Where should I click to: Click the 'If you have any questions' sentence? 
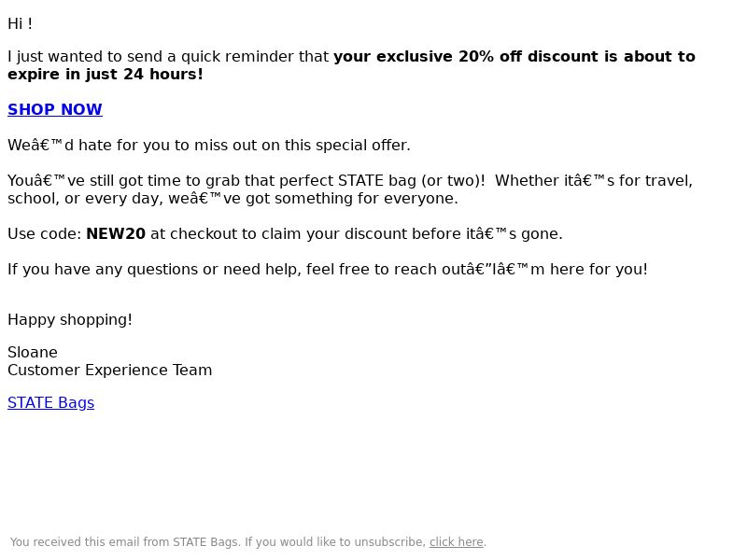328,270
